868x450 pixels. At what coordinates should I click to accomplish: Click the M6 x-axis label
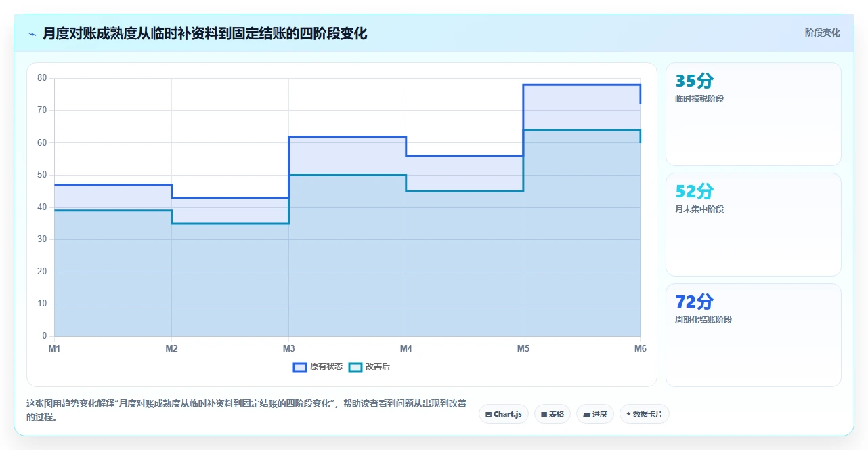(x=640, y=349)
